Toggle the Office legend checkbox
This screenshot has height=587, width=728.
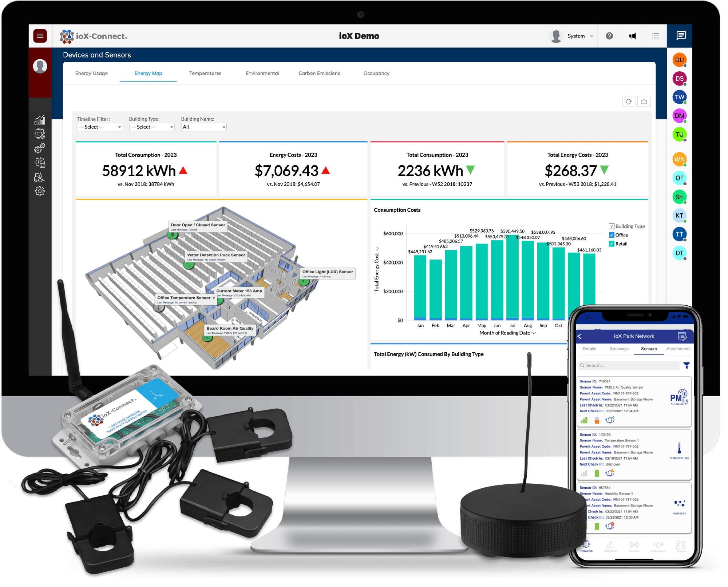(612, 235)
